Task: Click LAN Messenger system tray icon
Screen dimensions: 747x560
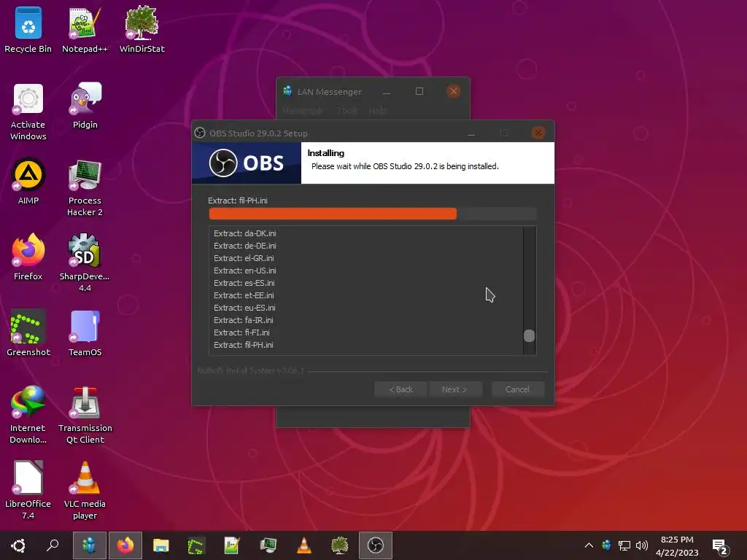Action: pyautogui.click(x=606, y=545)
